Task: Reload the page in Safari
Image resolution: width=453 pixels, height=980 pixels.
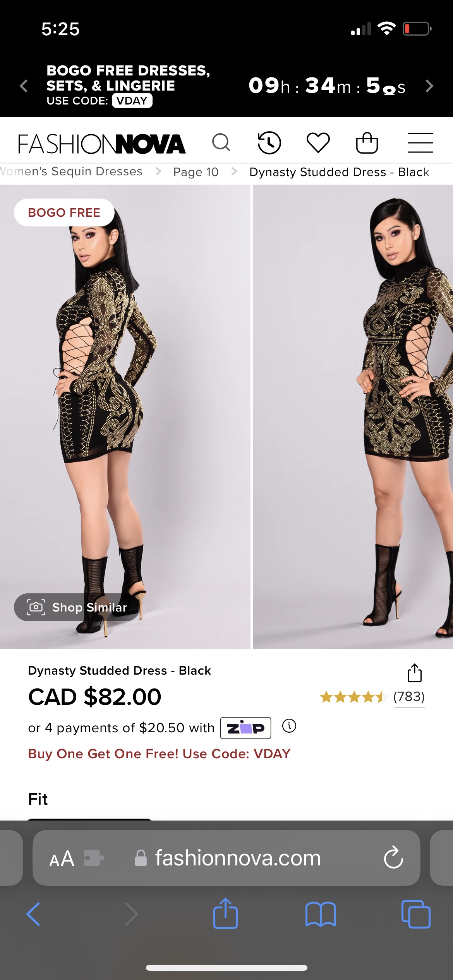Action: pos(393,857)
